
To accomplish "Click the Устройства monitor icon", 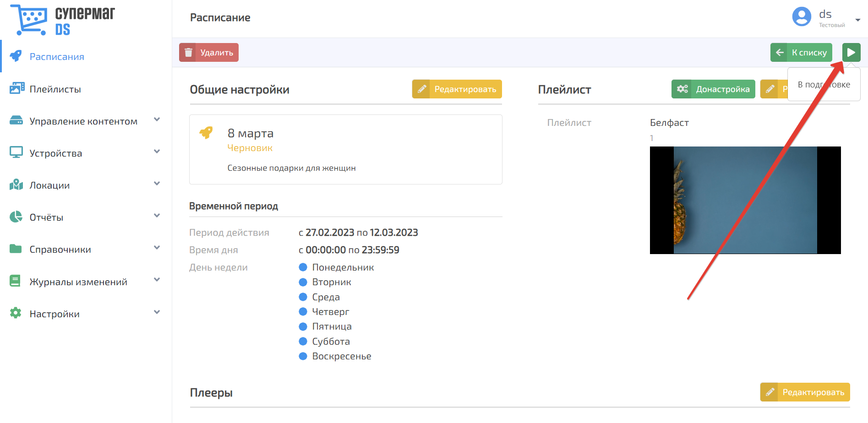I will point(16,152).
